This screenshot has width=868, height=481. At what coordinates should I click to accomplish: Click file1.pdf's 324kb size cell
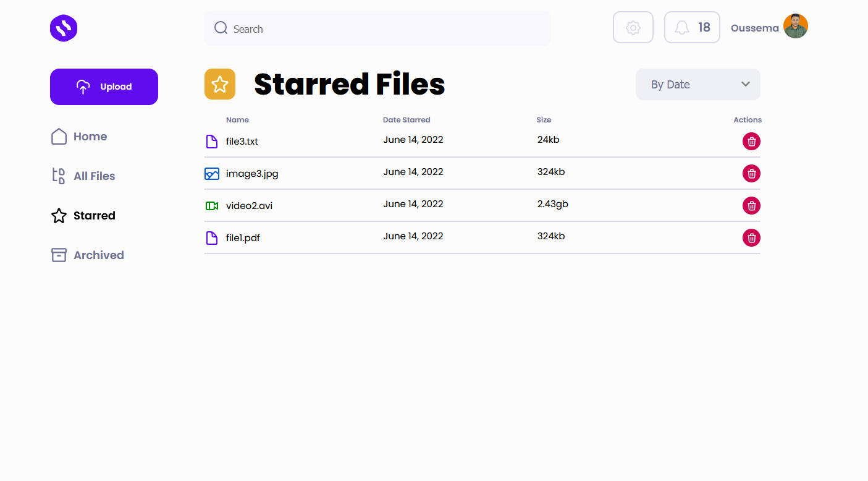551,236
